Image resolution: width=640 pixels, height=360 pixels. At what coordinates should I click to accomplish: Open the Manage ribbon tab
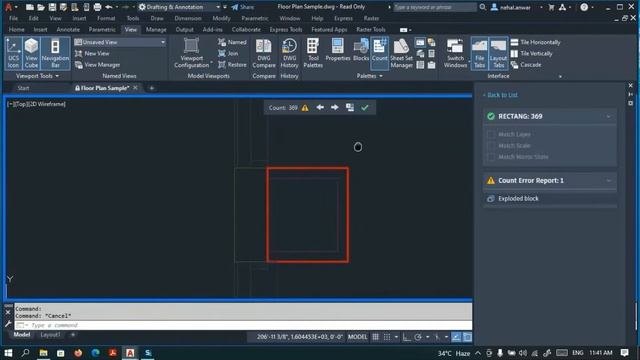156,29
